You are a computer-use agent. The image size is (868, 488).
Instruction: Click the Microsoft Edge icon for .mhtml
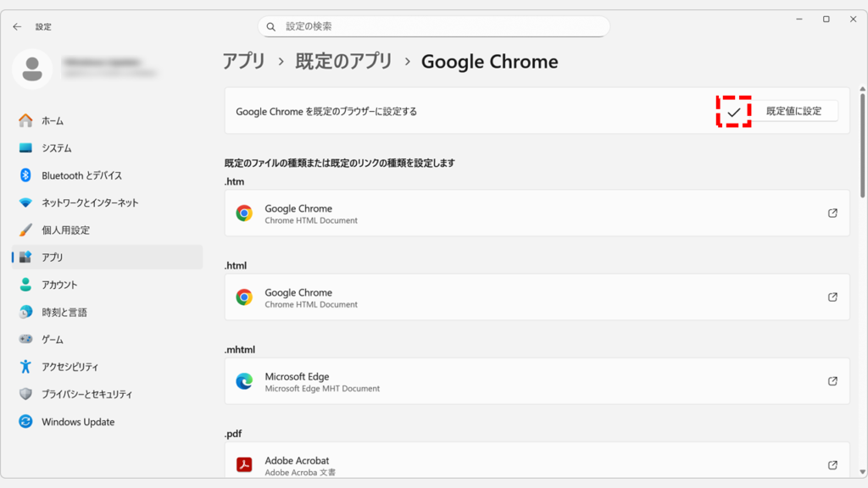[245, 381]
